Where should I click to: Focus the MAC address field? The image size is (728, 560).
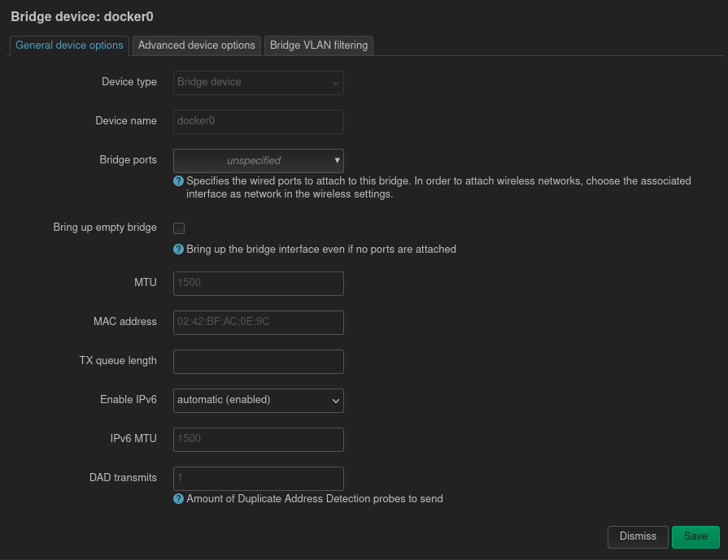[258, 322]
